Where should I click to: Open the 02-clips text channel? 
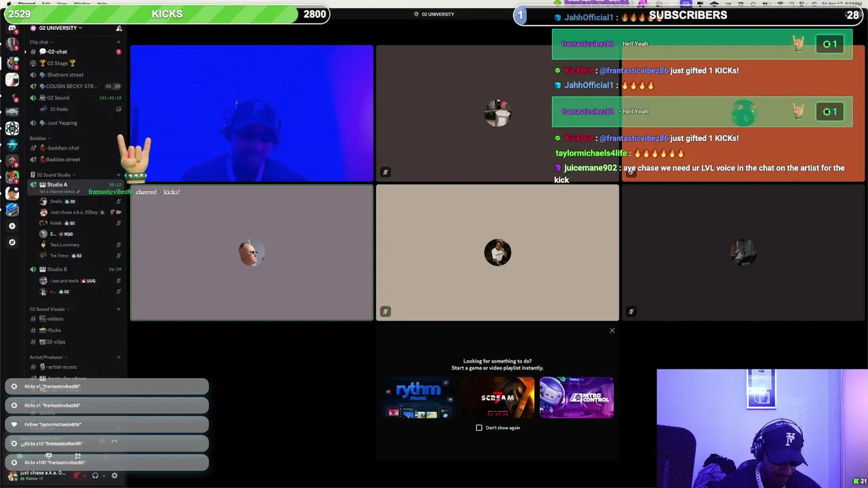point(75,342)
